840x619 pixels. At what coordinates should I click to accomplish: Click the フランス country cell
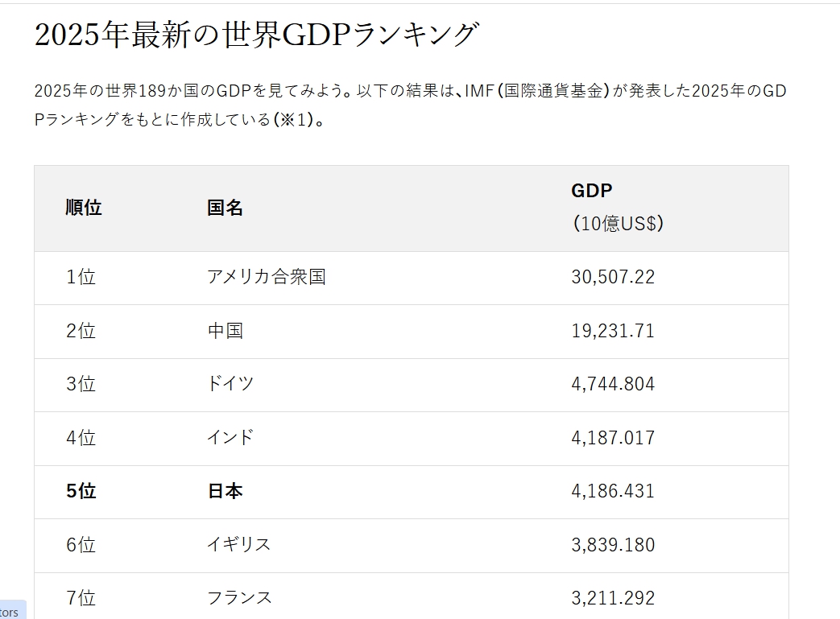240,598
